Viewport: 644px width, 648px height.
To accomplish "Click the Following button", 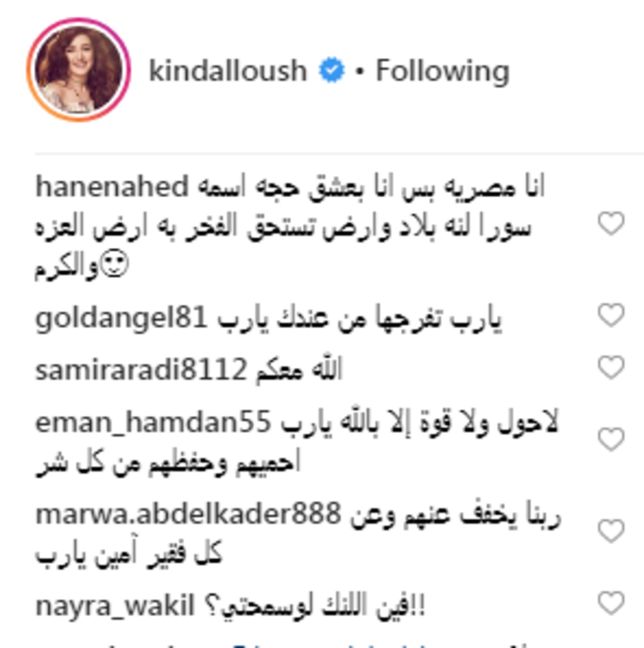I will tap(442, 71).
